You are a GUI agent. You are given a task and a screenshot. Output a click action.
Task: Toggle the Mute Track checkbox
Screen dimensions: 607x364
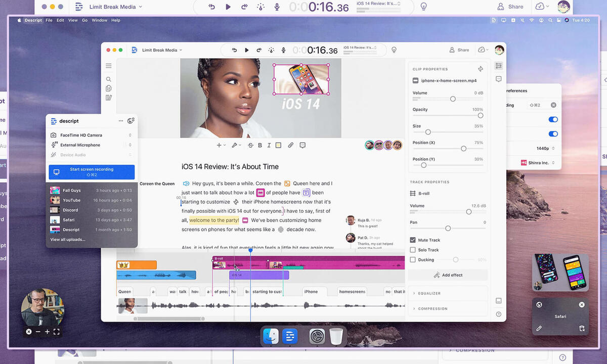pos(413,240)
